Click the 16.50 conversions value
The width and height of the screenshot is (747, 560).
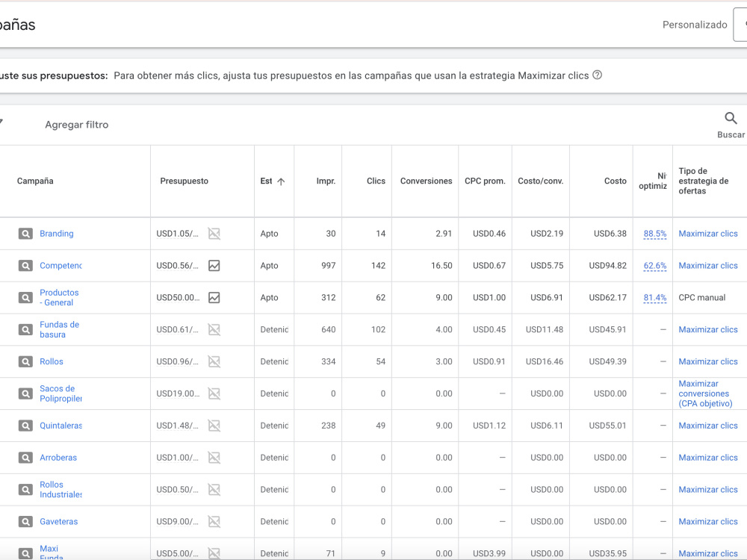(x=441, y=266)
